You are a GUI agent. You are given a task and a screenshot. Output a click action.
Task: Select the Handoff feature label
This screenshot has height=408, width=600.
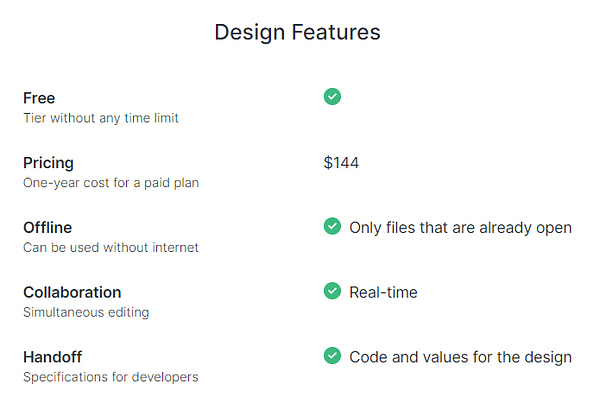52,357
